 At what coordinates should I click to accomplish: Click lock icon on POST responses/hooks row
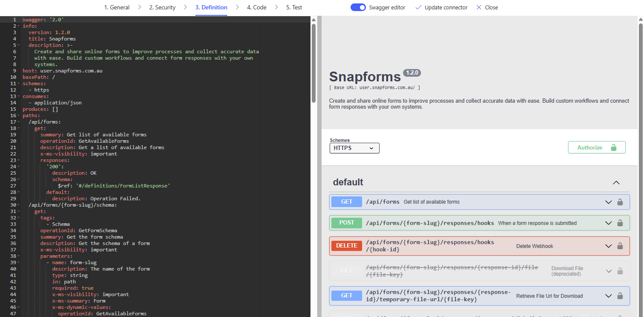pyautogui.click(x=620, y=223)
